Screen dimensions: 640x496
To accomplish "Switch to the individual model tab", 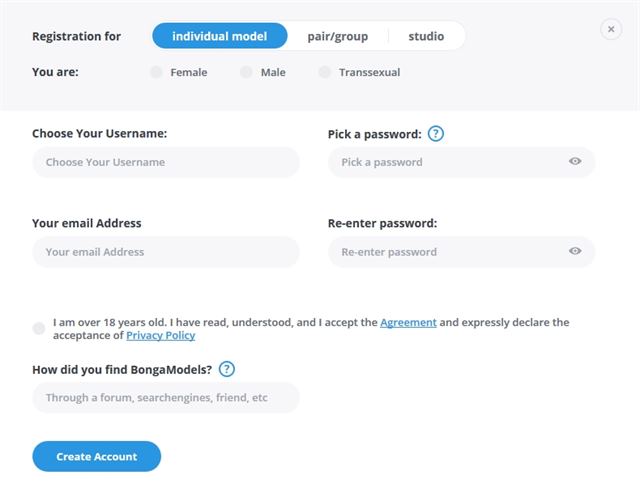I will click(220, 36).
